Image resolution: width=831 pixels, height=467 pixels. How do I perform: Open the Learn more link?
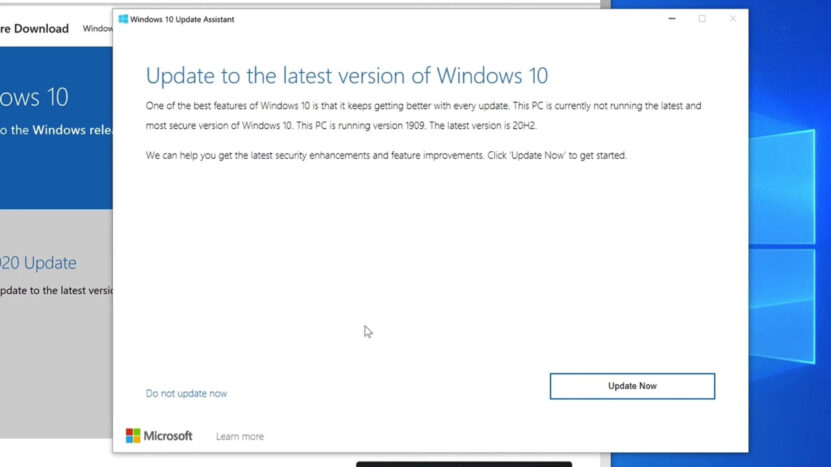240,436
